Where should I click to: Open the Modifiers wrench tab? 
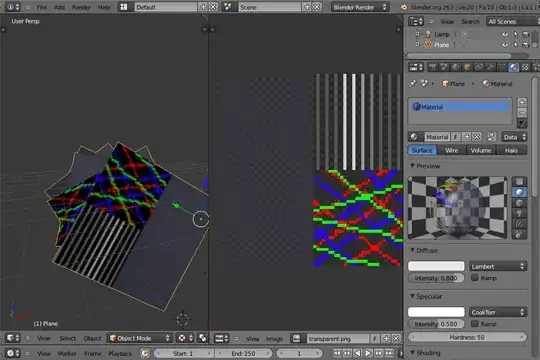[490, 67]
